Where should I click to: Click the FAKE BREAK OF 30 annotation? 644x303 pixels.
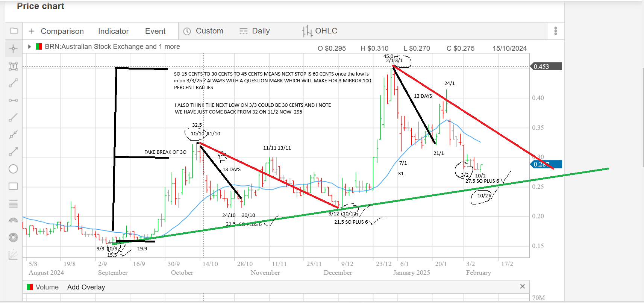coord(165,152)
